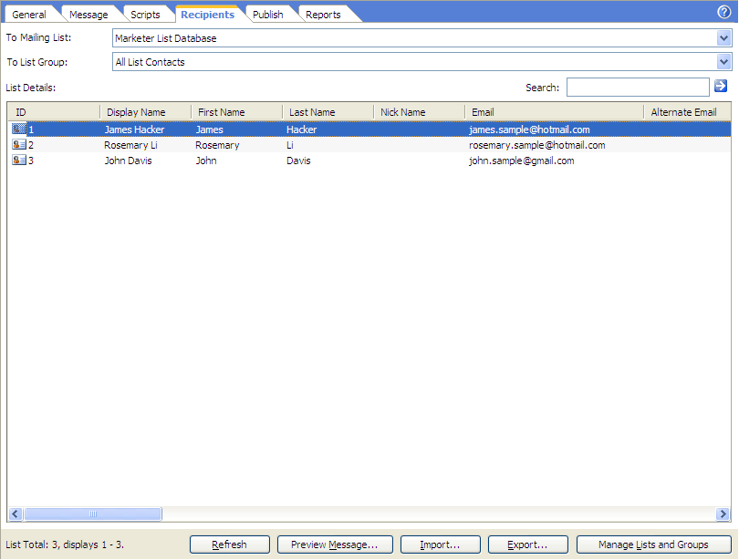The height and width of the screenshot is (560, 739).
Task: Select the Rosemary Li display name cell
Action: click(130, 145)
